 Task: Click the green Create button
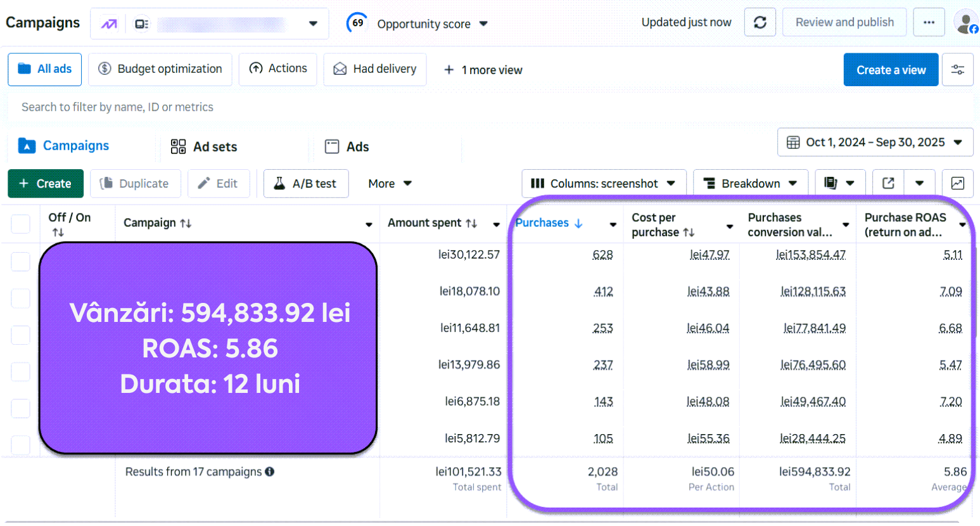coord(46,183)
